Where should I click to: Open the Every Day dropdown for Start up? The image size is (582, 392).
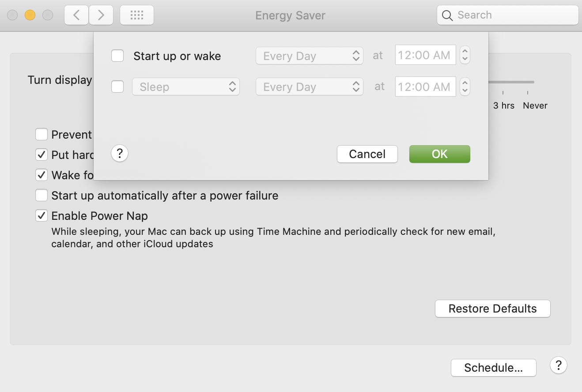click(x=310, y=56)
